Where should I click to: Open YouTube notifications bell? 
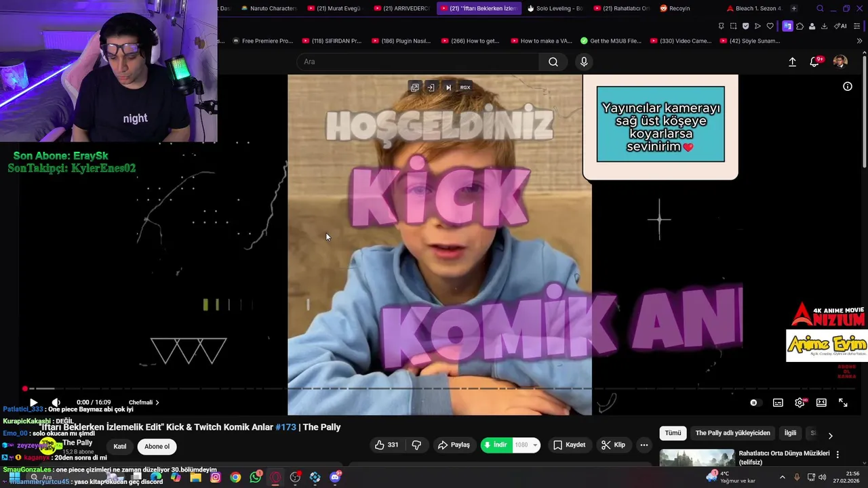815,62
